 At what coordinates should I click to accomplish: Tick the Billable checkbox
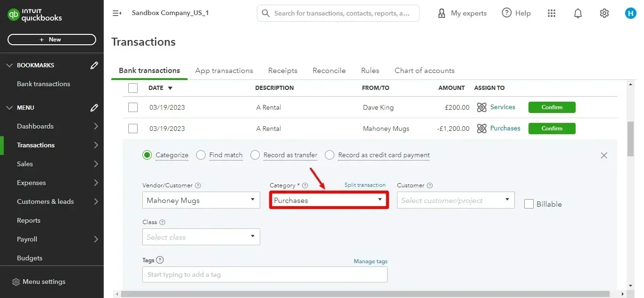(x=529, y=204)
